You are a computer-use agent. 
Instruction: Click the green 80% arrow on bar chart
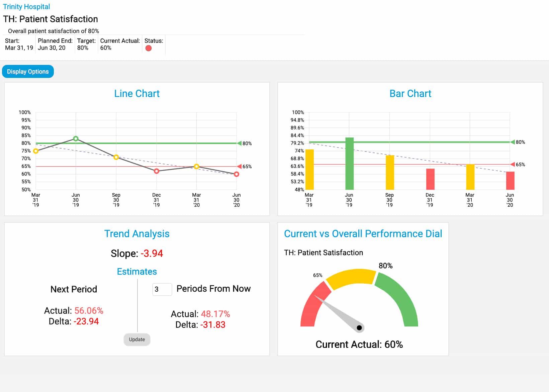pos(513,142)
